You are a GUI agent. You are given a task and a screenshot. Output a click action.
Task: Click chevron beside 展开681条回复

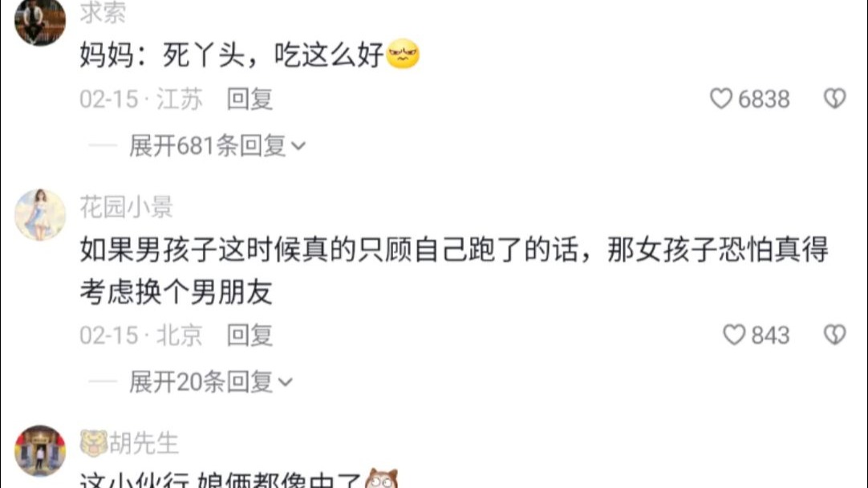click(298, 147)
